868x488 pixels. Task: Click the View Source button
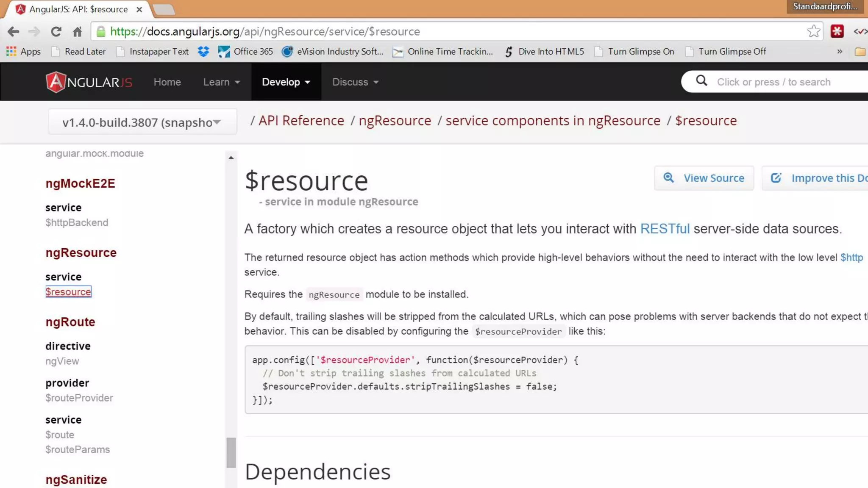[704, 178]
